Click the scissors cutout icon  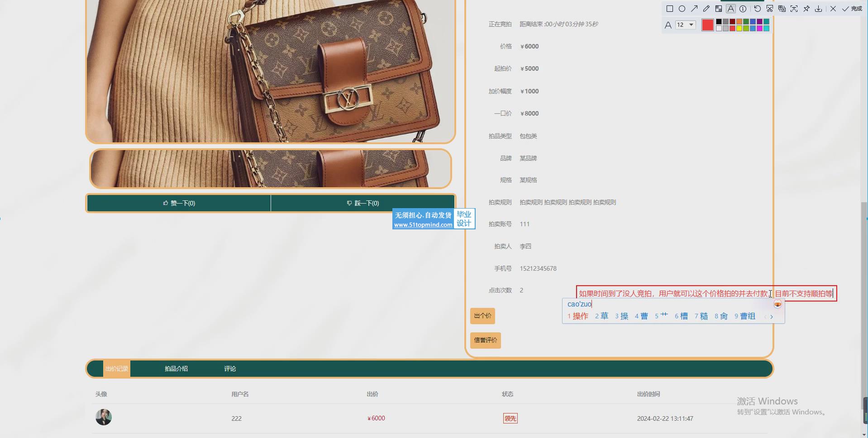(x=770, y=9)
